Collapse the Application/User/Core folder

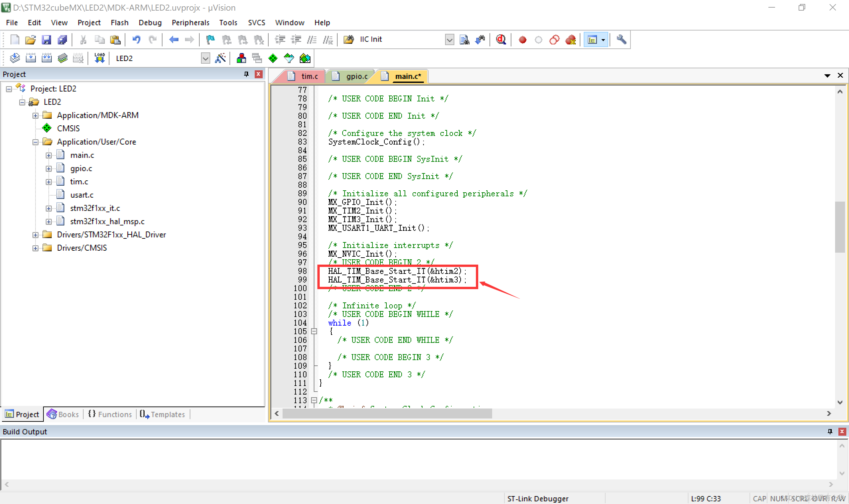coord(35,142)
